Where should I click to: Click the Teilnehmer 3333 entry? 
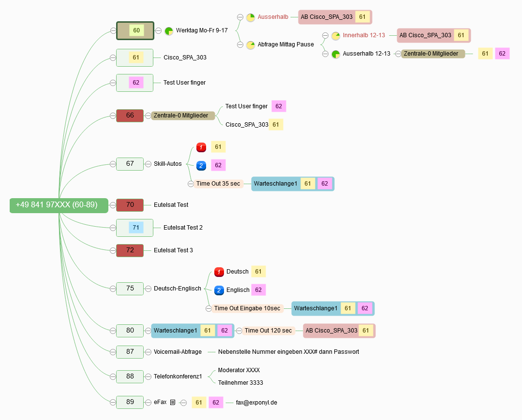(x=240, y=383)
